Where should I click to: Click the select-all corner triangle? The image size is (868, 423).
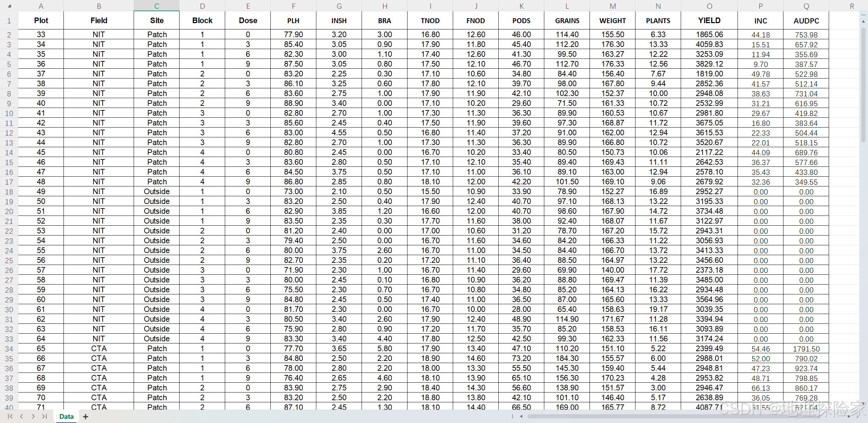pos(9,6)
